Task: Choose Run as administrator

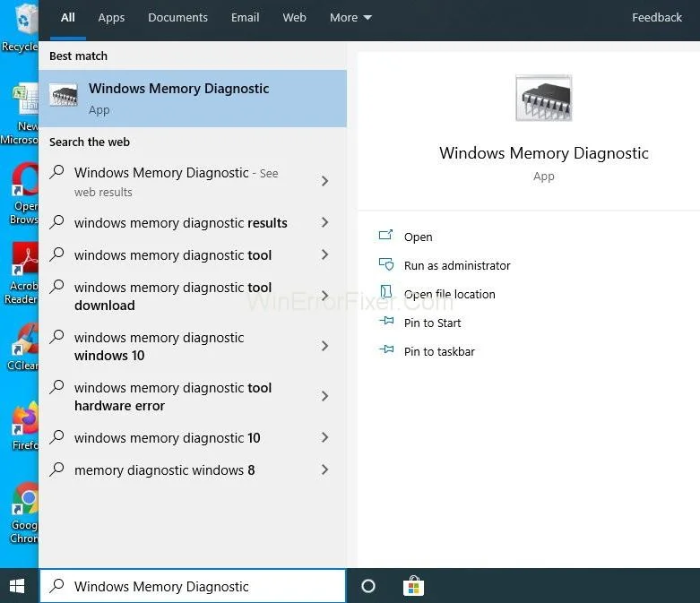Action: (x=457, y=265)
